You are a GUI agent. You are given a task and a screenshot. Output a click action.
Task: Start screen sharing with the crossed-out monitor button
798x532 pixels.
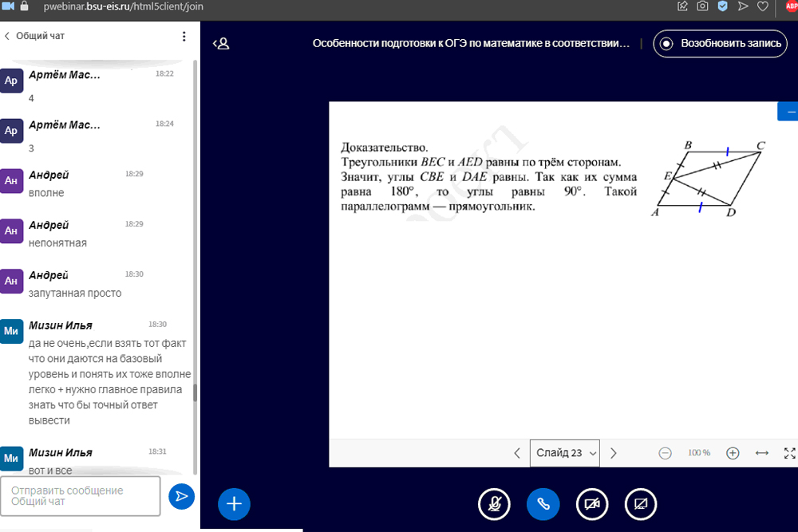pos(641,503)
